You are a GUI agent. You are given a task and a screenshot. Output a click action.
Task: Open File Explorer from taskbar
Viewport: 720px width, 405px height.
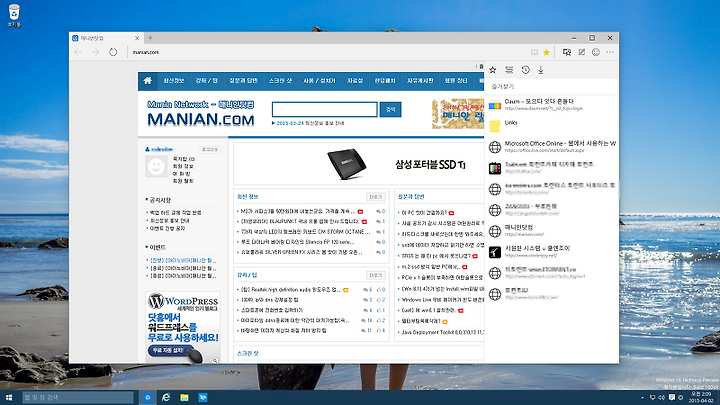[184, 397]
